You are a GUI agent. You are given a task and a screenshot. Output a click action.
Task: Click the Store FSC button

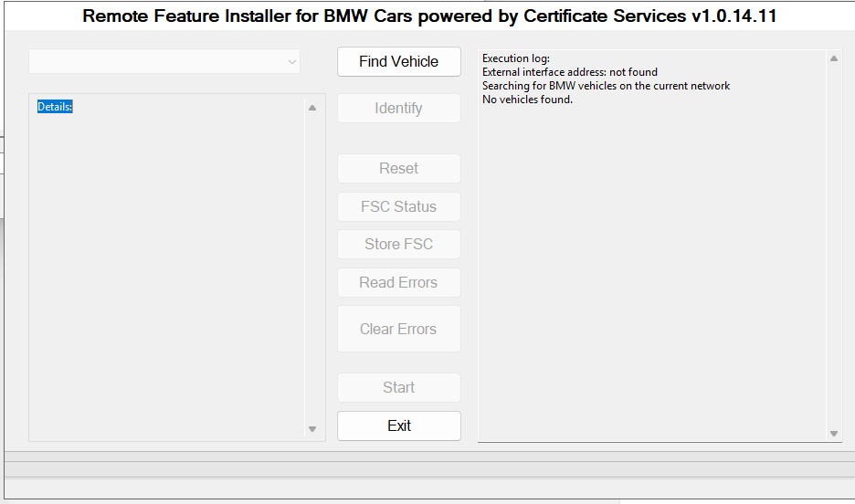[398, 244]
